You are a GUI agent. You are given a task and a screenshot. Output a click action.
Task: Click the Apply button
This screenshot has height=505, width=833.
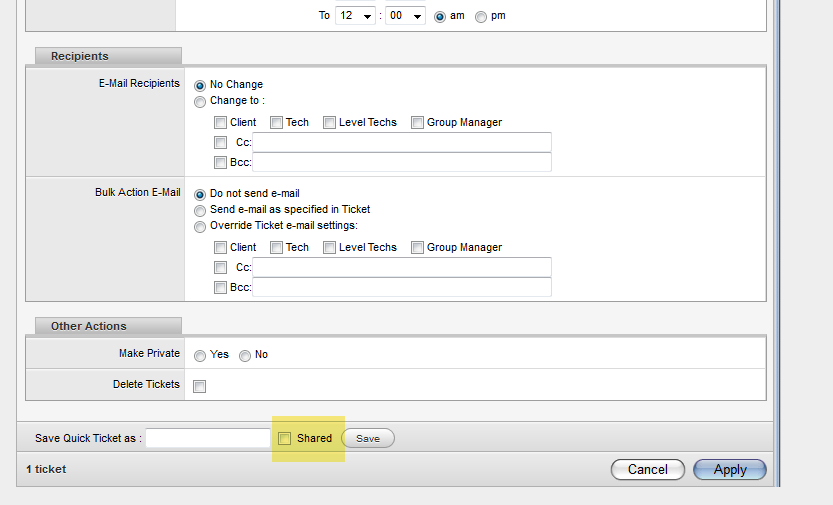coord(730,469)
